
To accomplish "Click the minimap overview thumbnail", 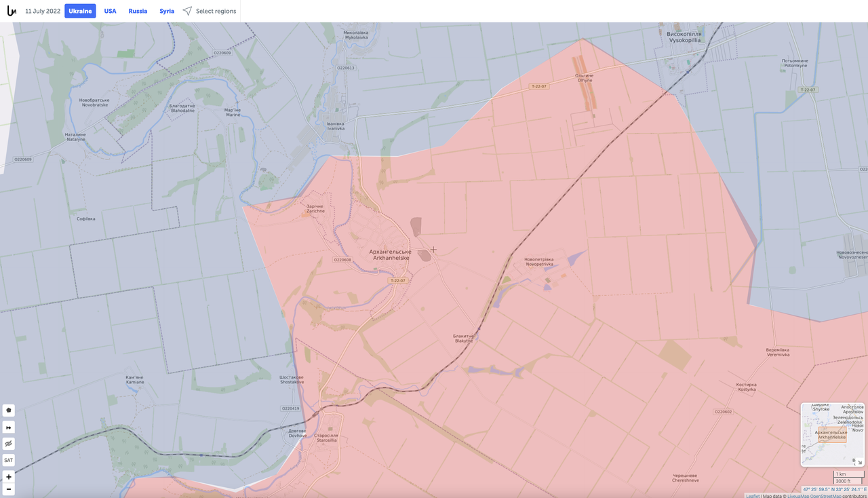I will click(833, 434).
